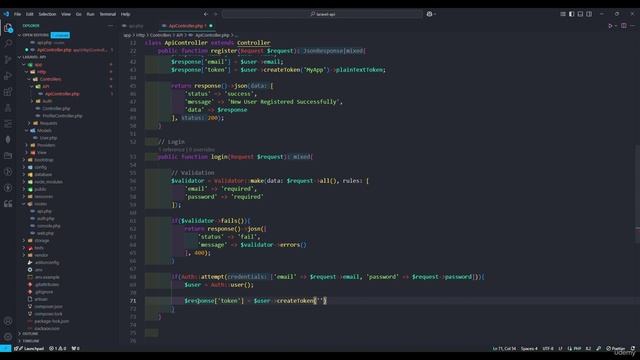Open the Run Code dropdown arrow
Viewport: 640px width, 360px height.
tap(616, 26)
